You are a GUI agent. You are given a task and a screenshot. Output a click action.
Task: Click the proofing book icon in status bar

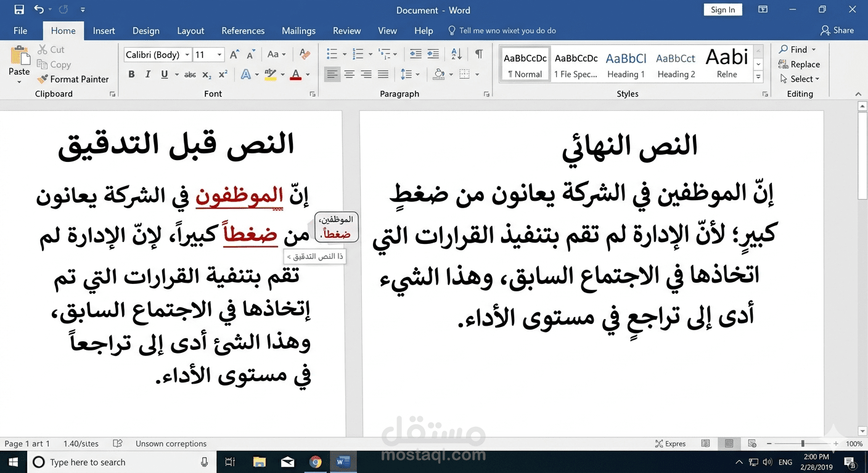pyautogui.click(x=118, y=443)
